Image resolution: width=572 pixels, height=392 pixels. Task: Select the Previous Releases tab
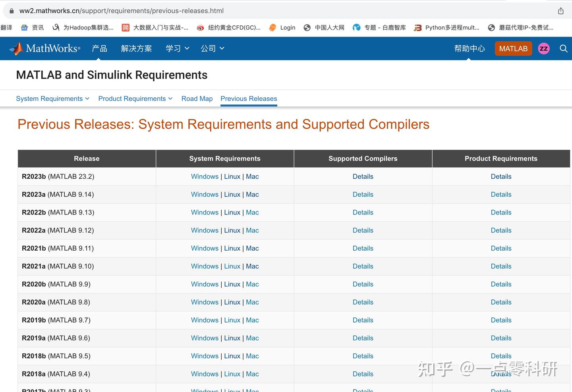coord(248,98)
